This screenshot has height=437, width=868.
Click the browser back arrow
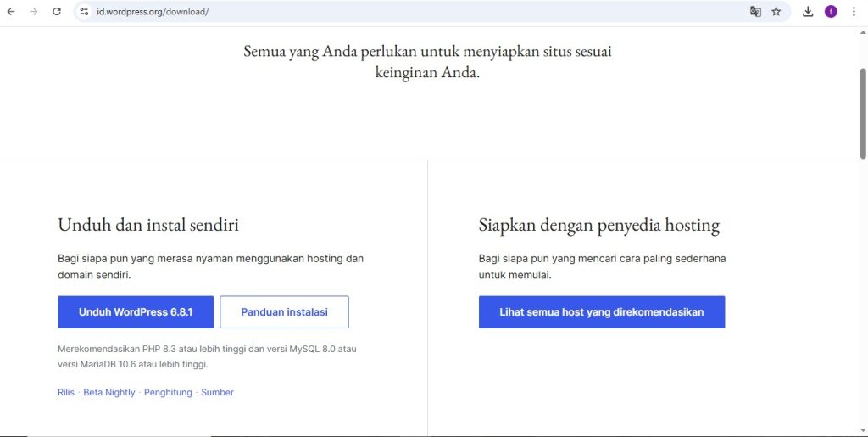pyautogui.click(x=11, y=12)
